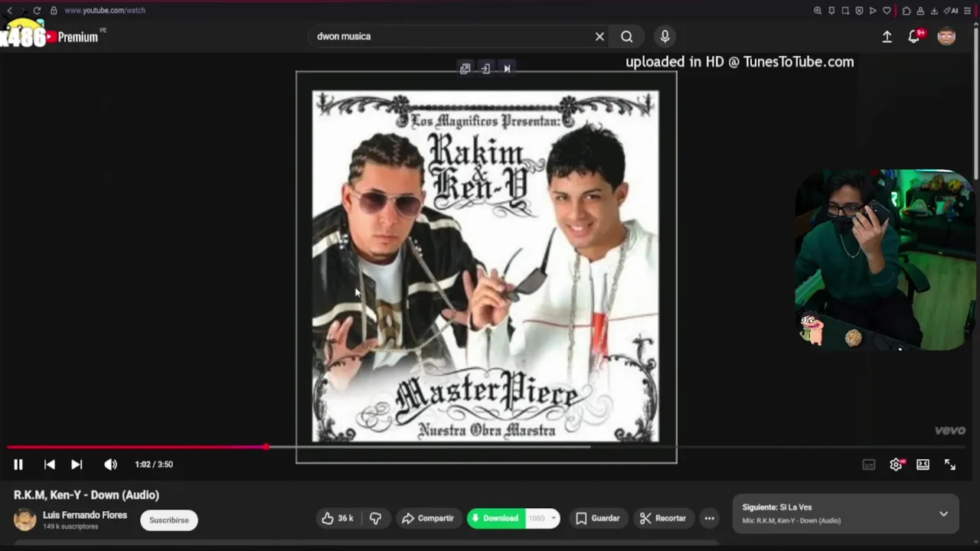Click the video pop-out icon above player
980x551 pixels.
[465, 68]
